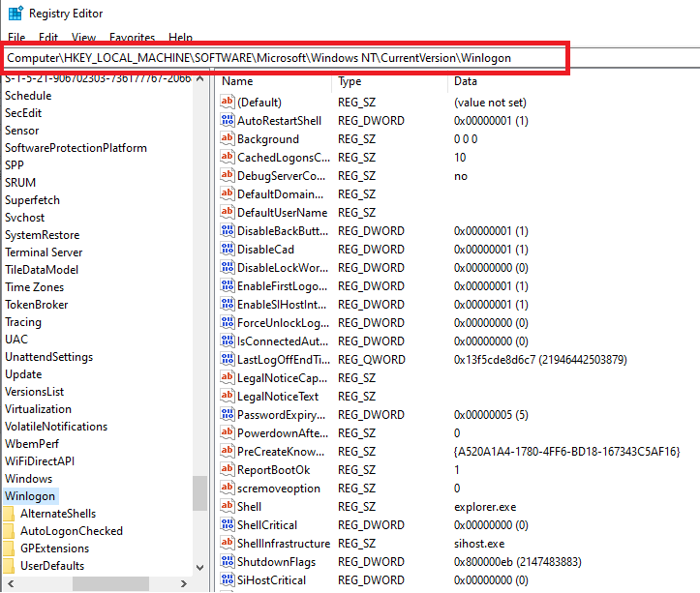This screenshot has width=700, height=593.
Task: Open the Help menu
Action: point(180,38)
